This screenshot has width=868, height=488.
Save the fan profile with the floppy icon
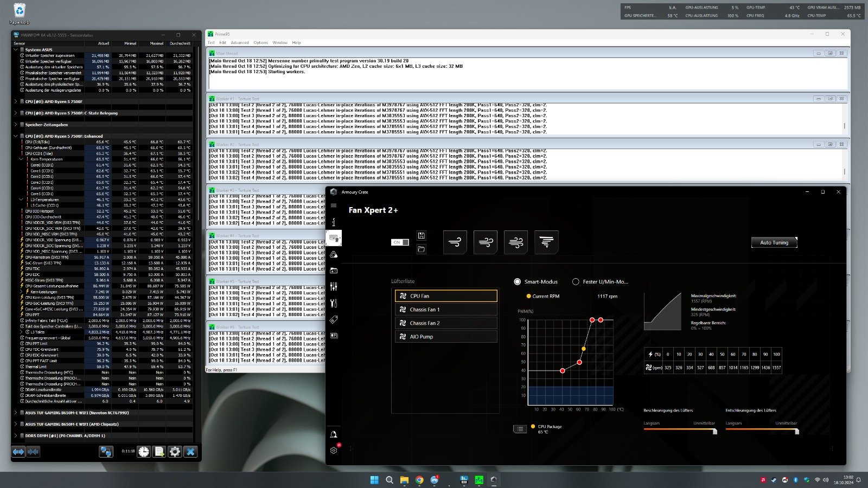tap(422, 235)
